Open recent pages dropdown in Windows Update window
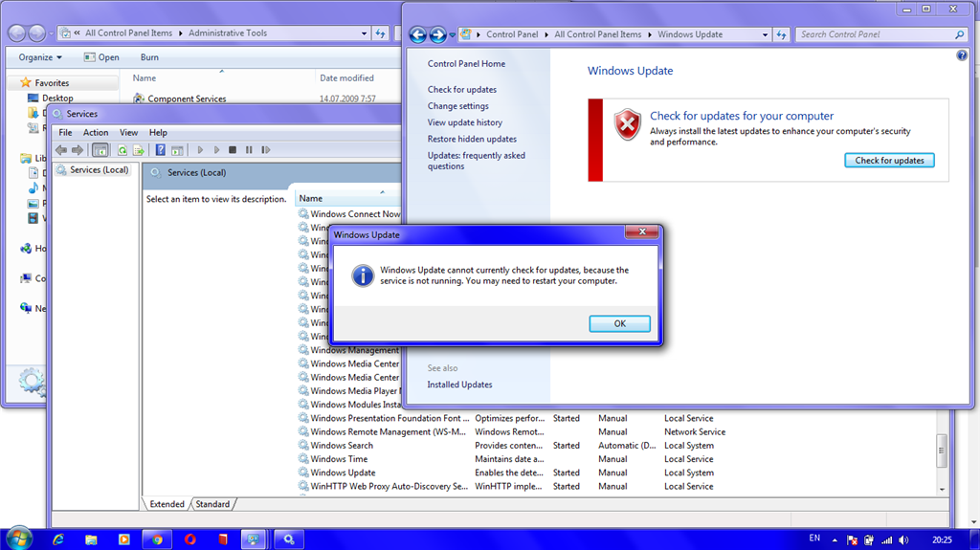The width and height of the screenshot is (980, 550). (x=452, y=35)
